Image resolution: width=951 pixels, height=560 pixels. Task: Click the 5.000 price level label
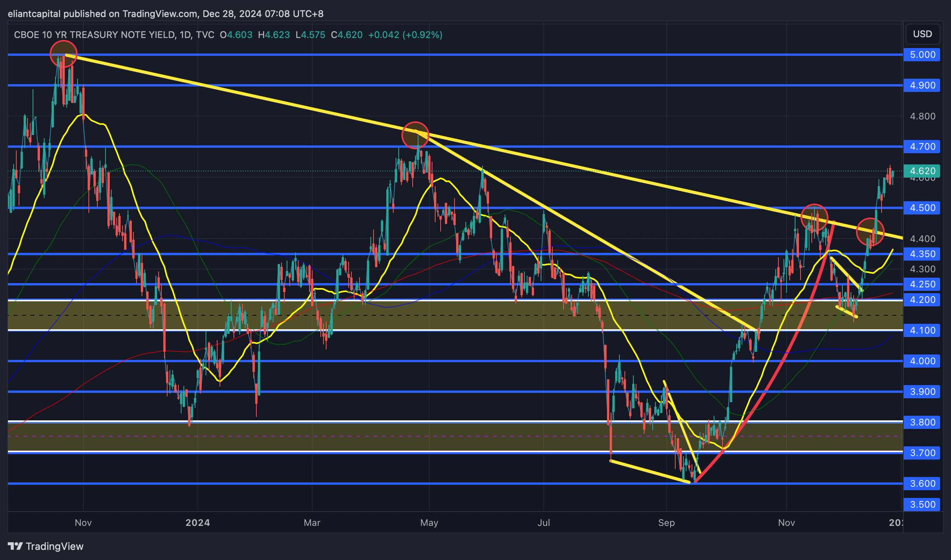click(x=922, y=55)
